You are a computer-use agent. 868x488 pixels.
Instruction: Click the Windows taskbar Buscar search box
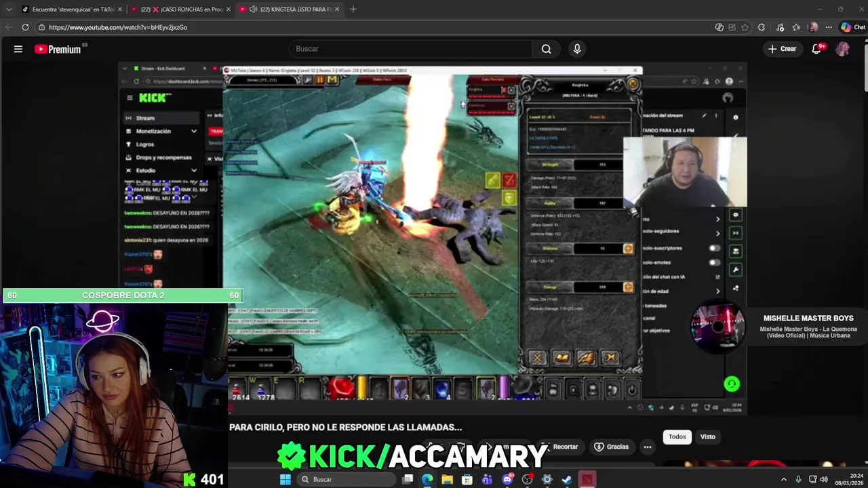point(346,479)
